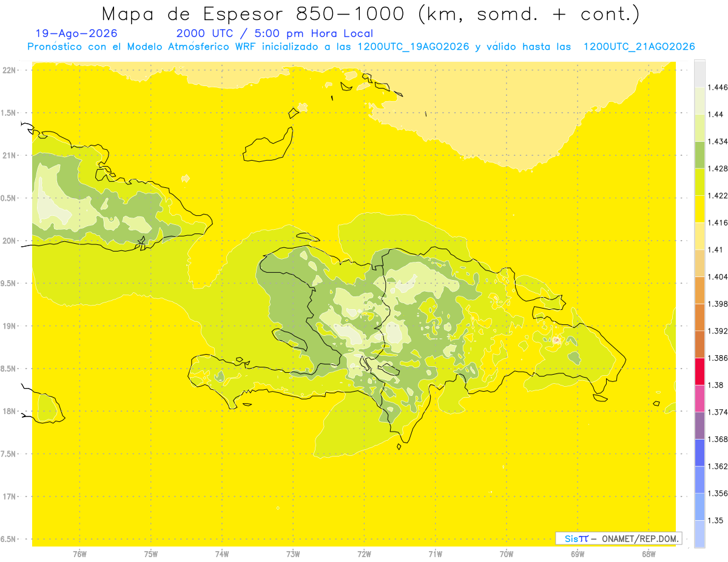Viewport: 728px width, 562px height.
Task: Pick the blue colorbar swatch between 1.362 and 1.368
Action: coord(699,452)
